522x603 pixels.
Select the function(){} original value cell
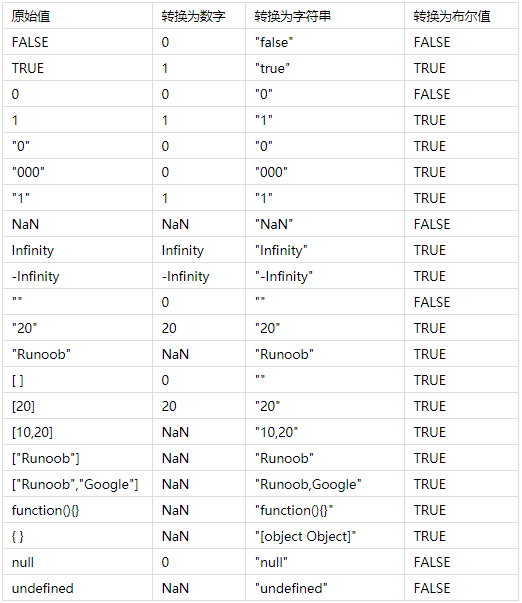coord(77,510)
